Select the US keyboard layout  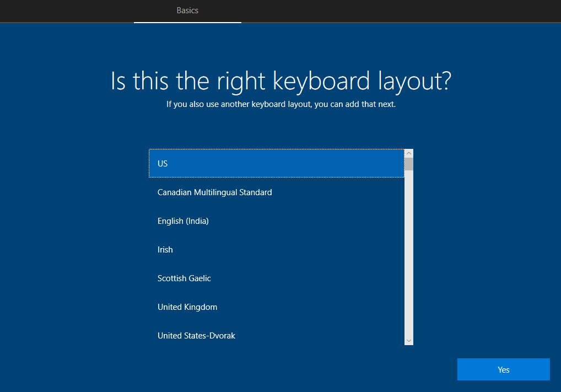point(277,163)
